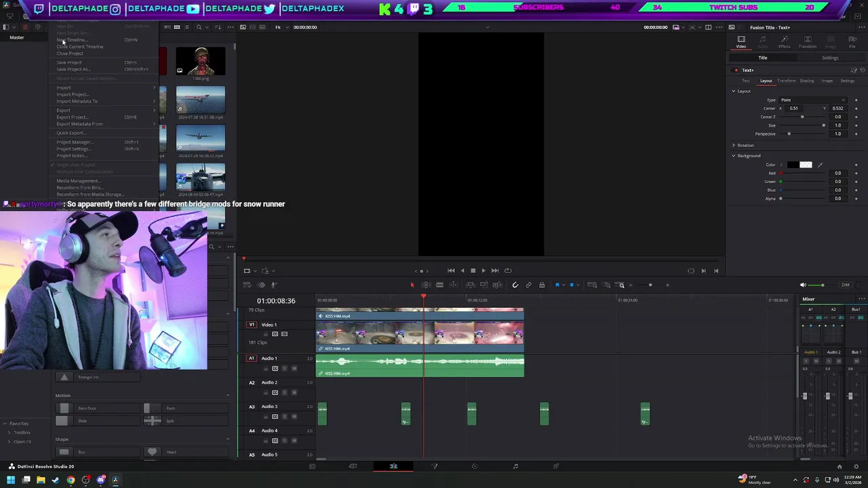Viewport: 868px width, 488px height.
Task: Click the media pool search magnifier icon
Action: coord(199,27)
